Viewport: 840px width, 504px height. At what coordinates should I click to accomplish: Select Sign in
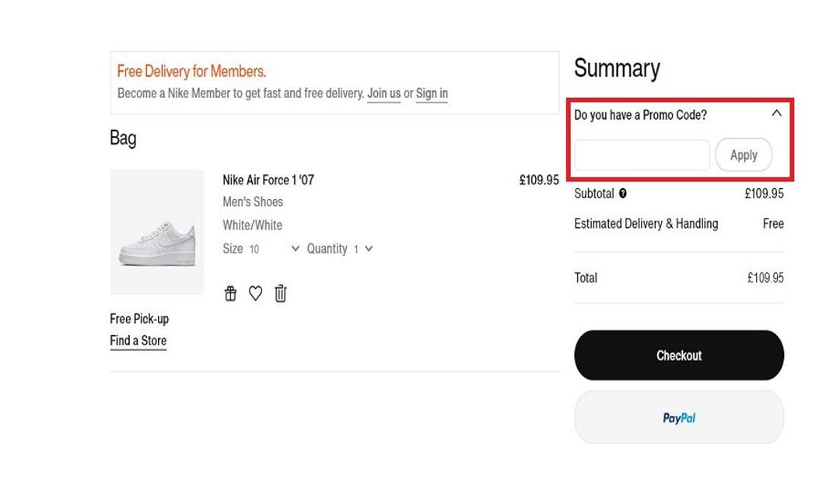[432, 93]
